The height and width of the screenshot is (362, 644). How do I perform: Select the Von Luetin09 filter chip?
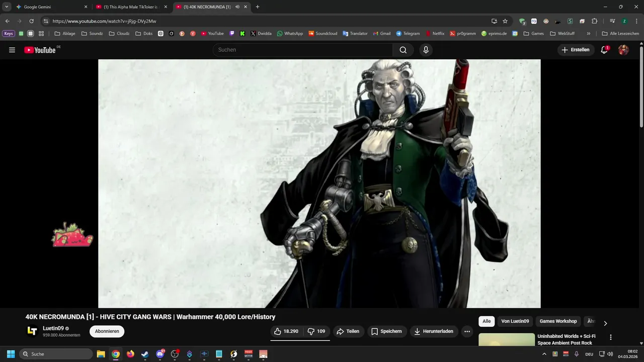tap(515, 321)
